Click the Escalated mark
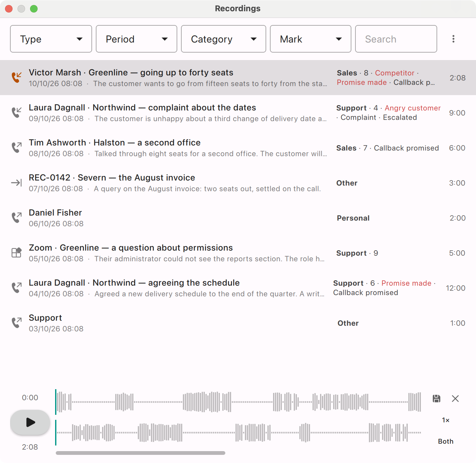The image size is (476, 463). pyautogui.click(x=400, y=117)
